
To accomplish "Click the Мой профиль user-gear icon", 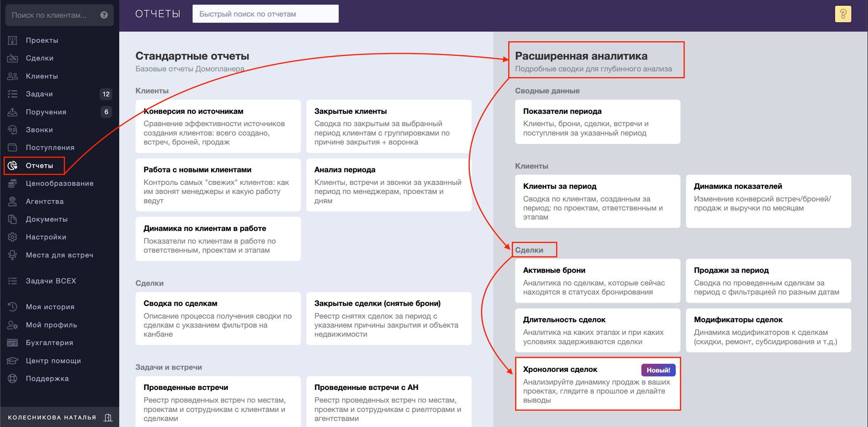I will [13, 325].
